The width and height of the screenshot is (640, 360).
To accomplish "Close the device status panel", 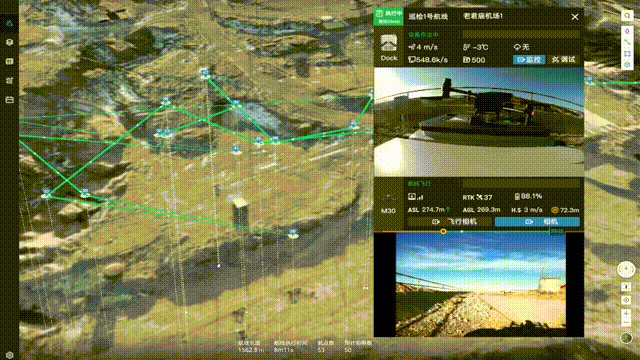I will click(575, 17).
